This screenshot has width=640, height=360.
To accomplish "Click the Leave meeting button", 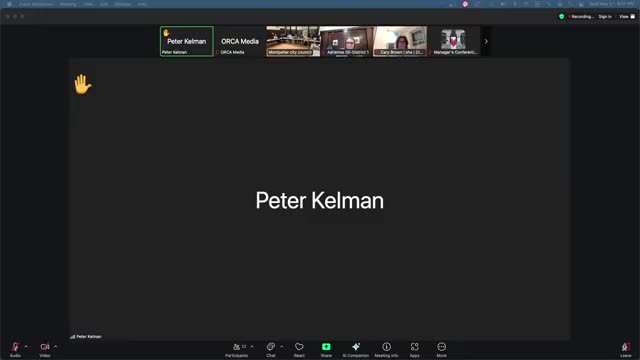I will [x=625, y=350].
